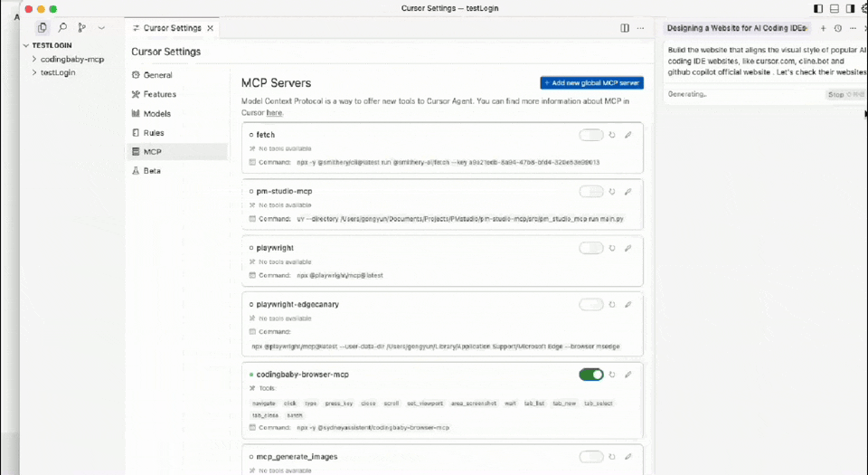Click the press_key tool chip

(x=339, y=404)
